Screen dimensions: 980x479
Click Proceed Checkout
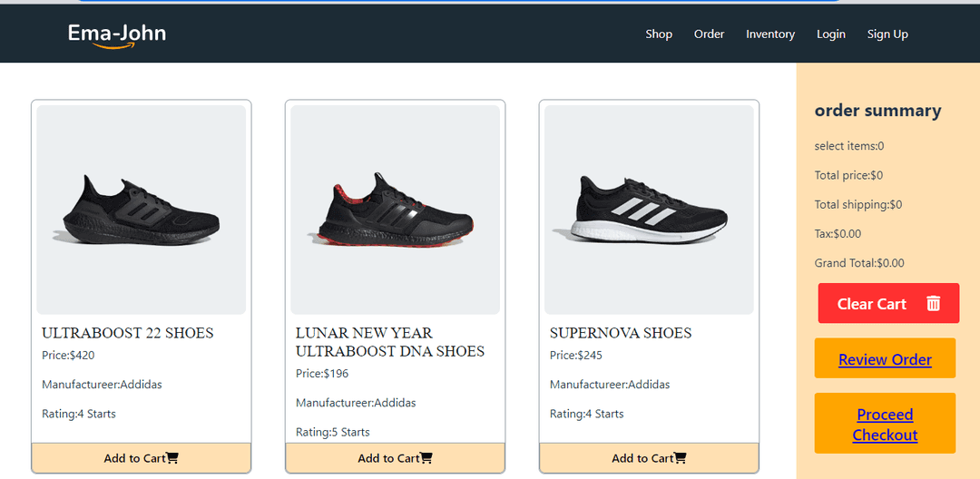pos(885,424)
